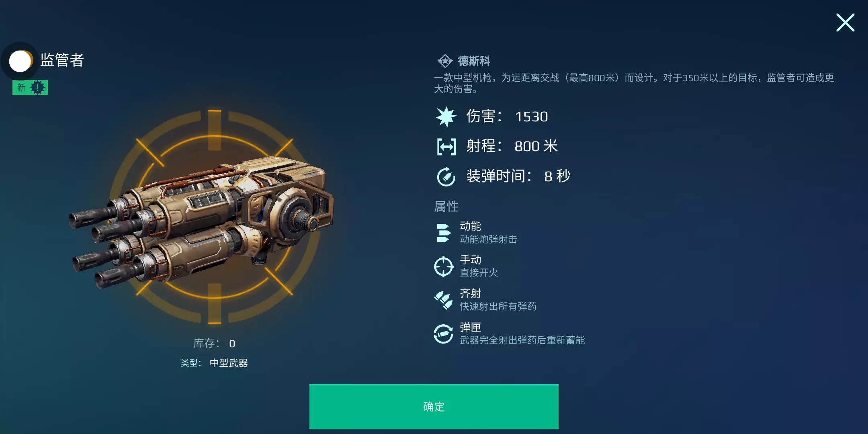Click the 伤害 1530 value
This screenshot has width=868, height=434.
click(532, 117)
